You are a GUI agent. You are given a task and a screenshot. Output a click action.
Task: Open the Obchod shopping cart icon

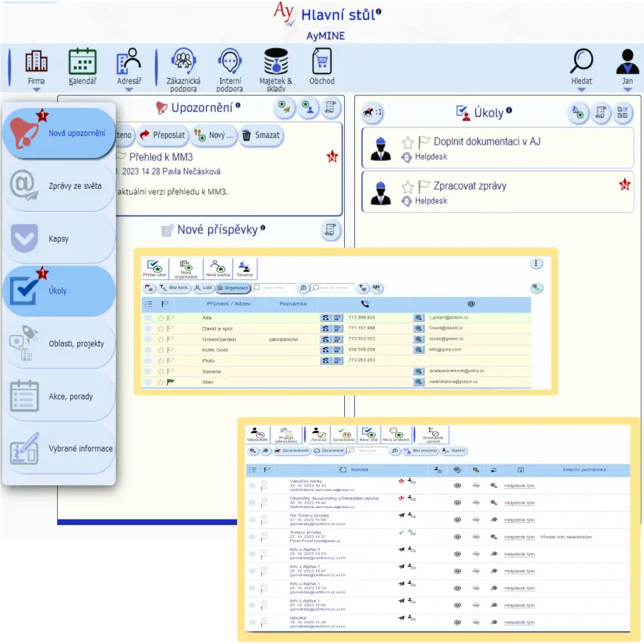[321, 63]
